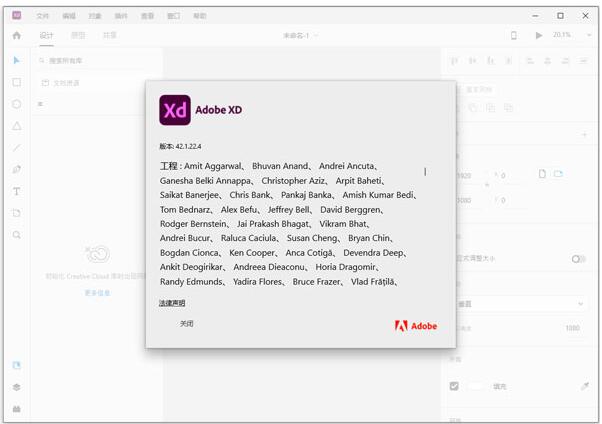Screen dimensions: 602x424
Task: Click the 重复网格 (Repeat Grid) button
Action: pos(479,89)
